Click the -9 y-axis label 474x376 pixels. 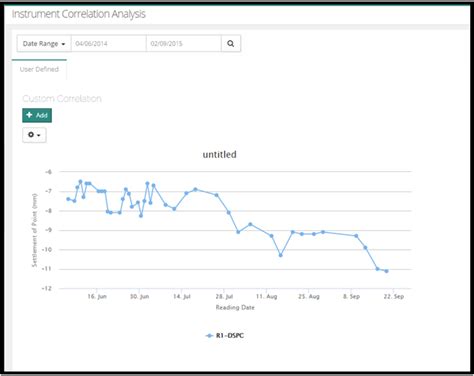pyautogui.click(x=48, y=230)
